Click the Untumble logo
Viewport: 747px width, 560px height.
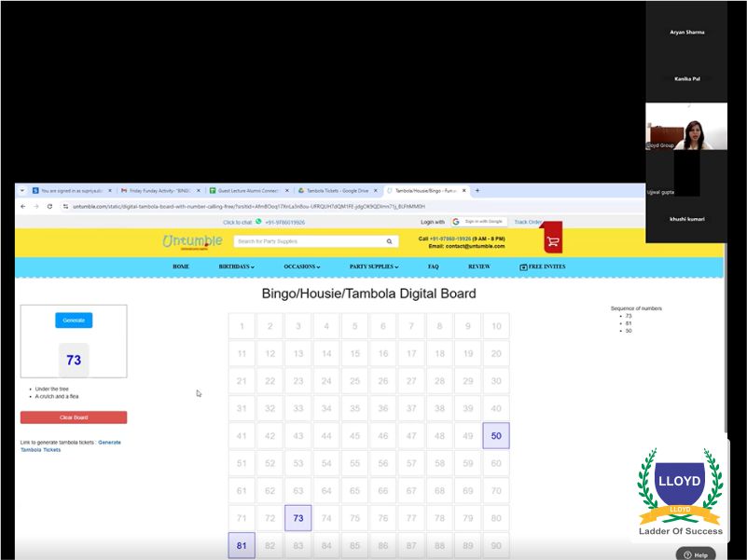192,241
